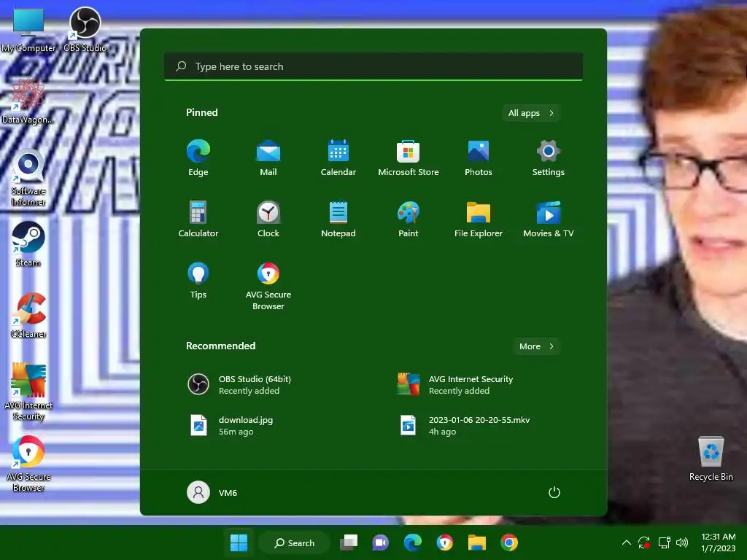Select the OBS Studio desktop shortcut
The image size is (747, 560).
pyautogui.click(x=85, y=29)
